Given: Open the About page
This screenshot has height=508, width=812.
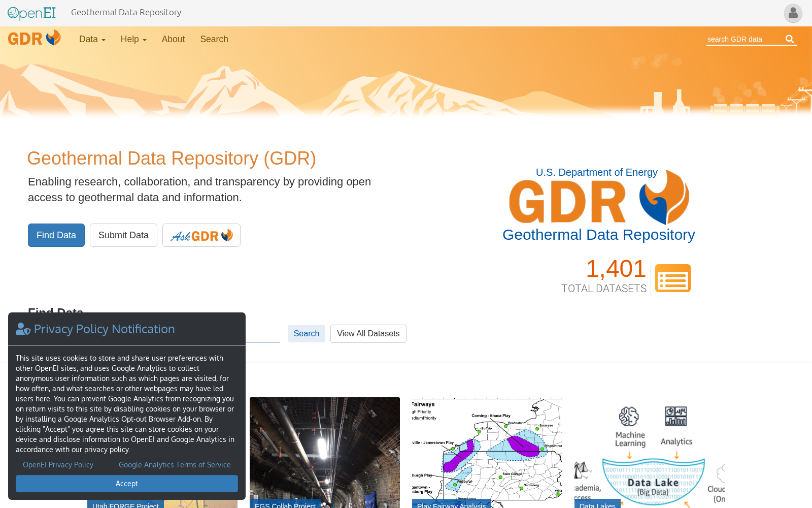Looking at the screenshot, I should (173, 39).
